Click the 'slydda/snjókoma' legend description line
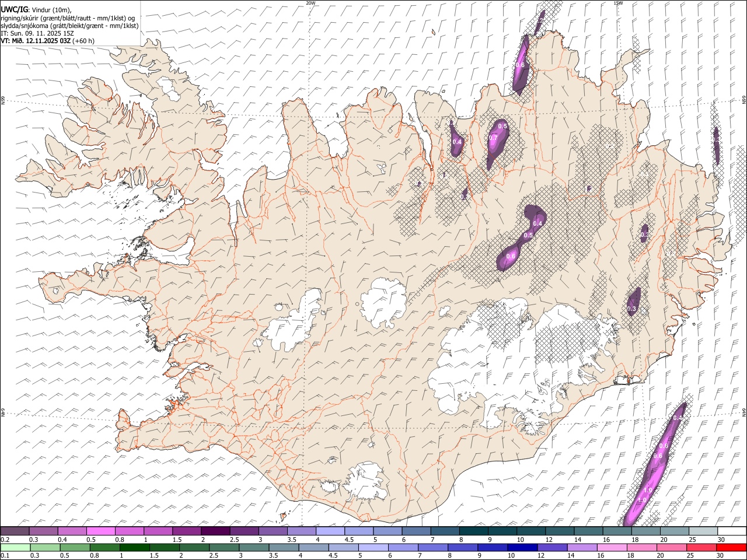This screenshot has height=560, width=747. (69, 26)
